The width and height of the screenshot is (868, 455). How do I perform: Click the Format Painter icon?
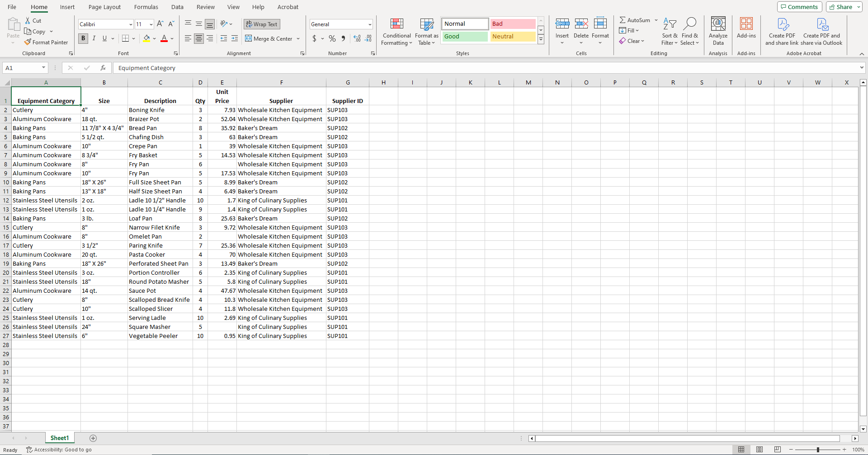(x=28, y=42)
